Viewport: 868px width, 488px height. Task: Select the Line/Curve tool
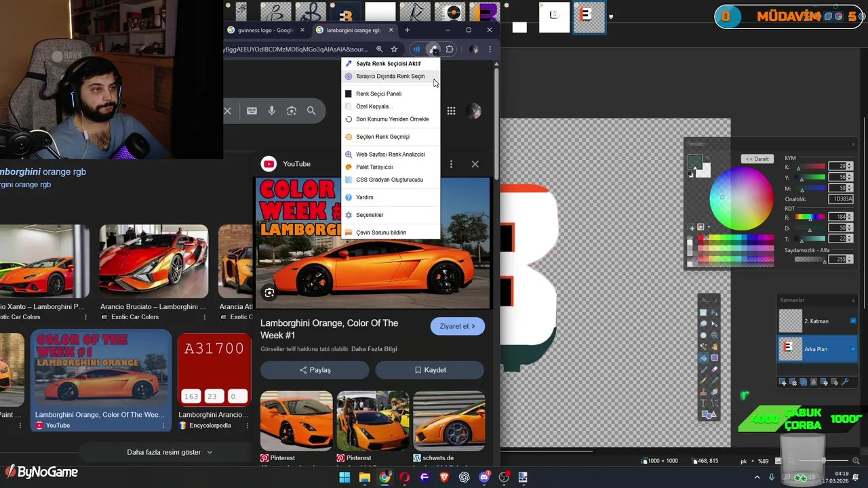pyautogui.click(x=715, y=403)
